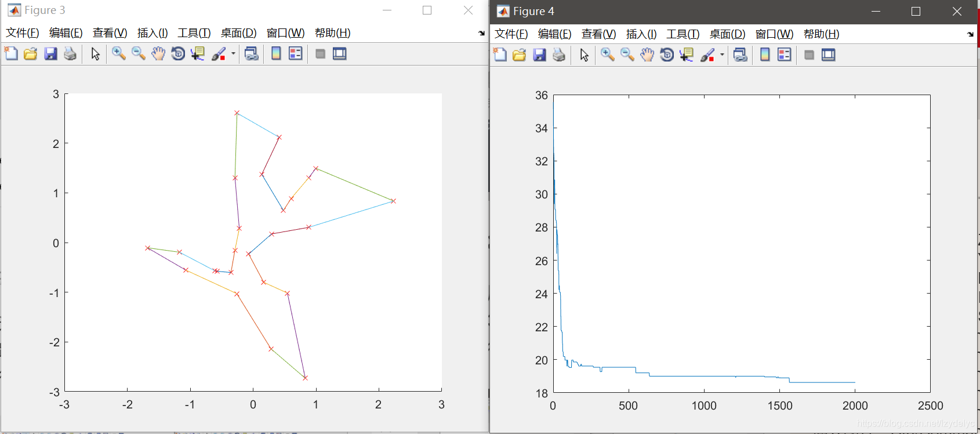Toggle Data Cursor tool in Figure 3

click(198, 54)
